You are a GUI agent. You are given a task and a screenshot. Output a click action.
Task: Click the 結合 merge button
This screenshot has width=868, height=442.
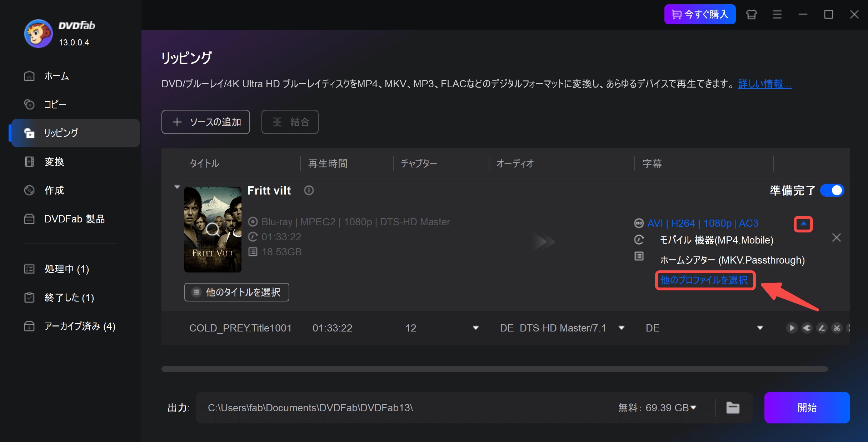point(290,122)
